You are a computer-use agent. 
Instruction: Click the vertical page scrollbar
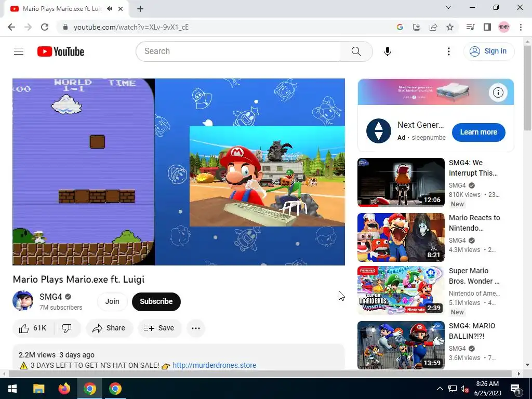point(528,88)
